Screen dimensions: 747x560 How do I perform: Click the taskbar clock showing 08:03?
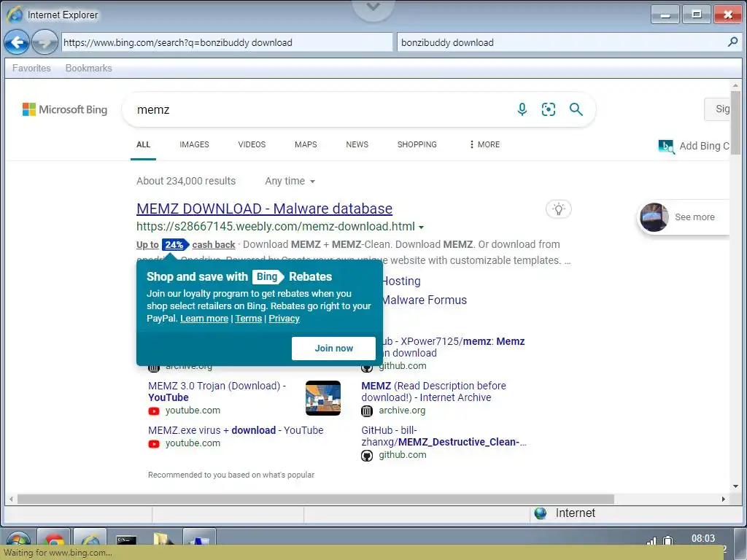(703, 539)
